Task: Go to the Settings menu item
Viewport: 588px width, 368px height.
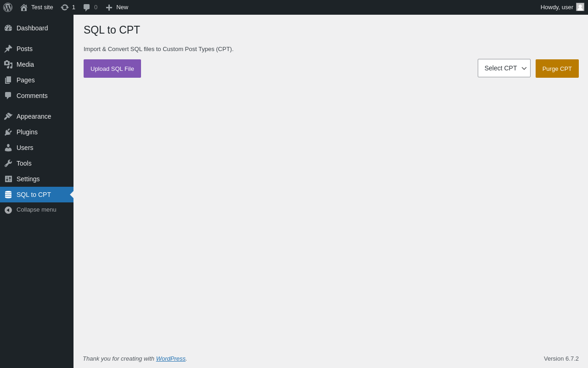Action: coord(37,179)
